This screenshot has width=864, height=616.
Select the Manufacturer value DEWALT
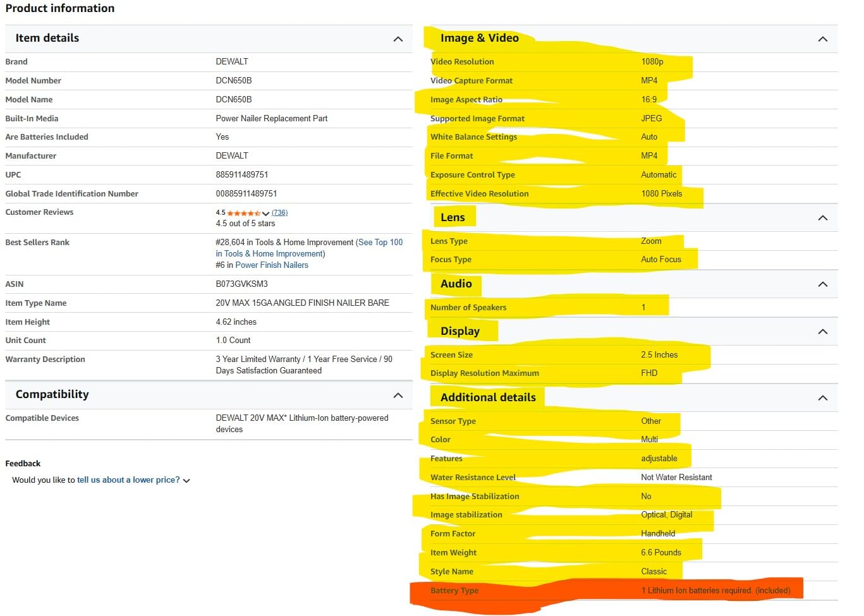(232, 156)
